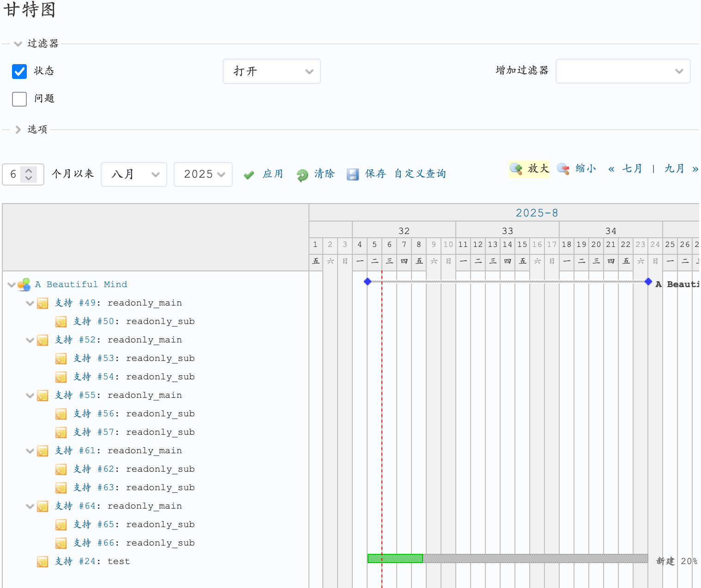701x588 pixels.
Task: Click the project start diamond marker
Action: (368, 282)
